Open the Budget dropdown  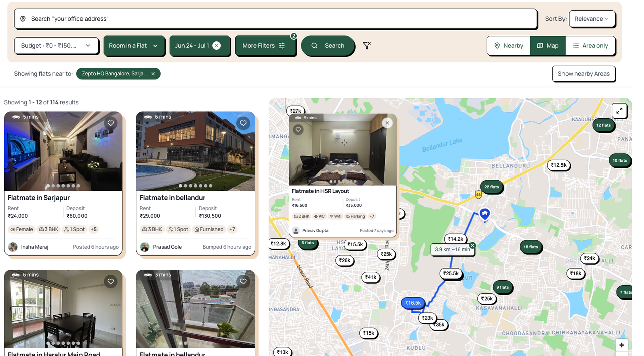tap(55, 46)
